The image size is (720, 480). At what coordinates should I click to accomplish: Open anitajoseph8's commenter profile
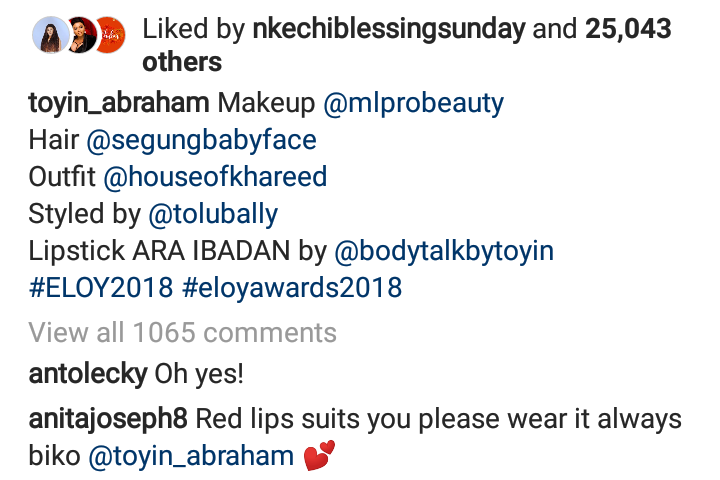[x=108, y=419]
